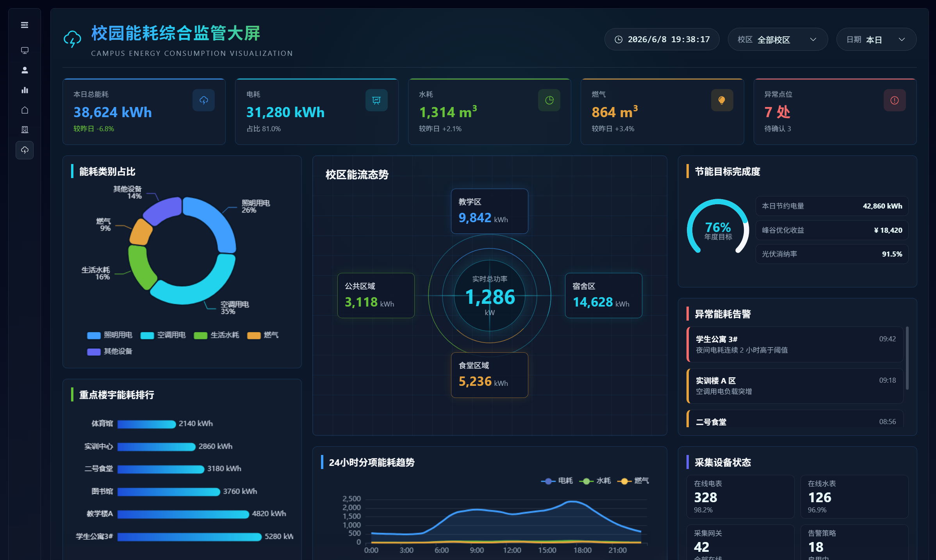
Task: Click the 在线电表 328 status card
Action: pyautogui.click(x=740, y=497)
